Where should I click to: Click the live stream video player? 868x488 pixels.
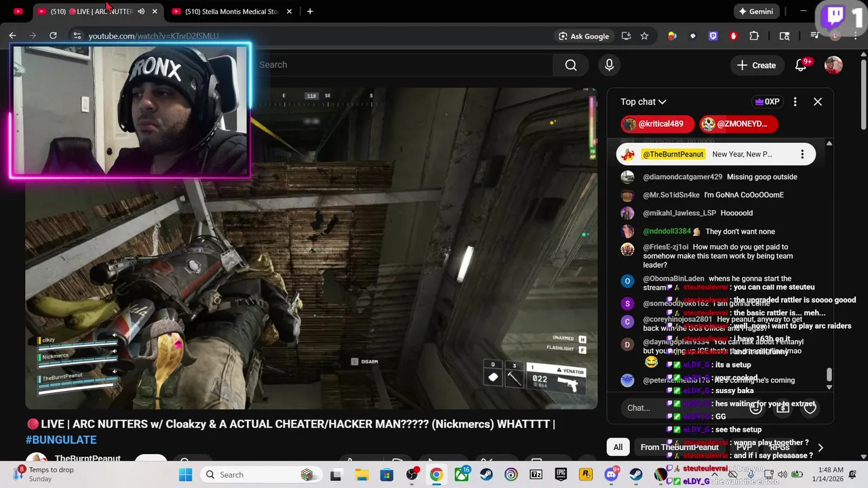pos(311,247)
